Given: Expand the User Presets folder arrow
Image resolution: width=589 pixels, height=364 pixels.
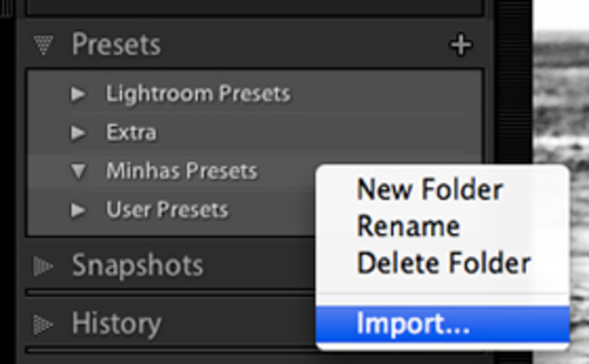Looking at the screenshot, I should point(78,210).
